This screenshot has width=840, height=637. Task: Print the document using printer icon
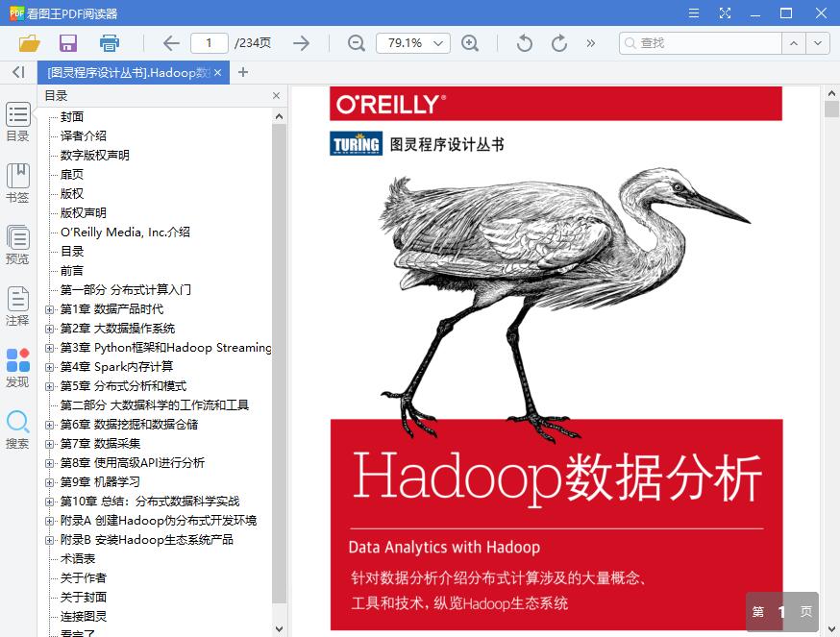coord(110,43)
